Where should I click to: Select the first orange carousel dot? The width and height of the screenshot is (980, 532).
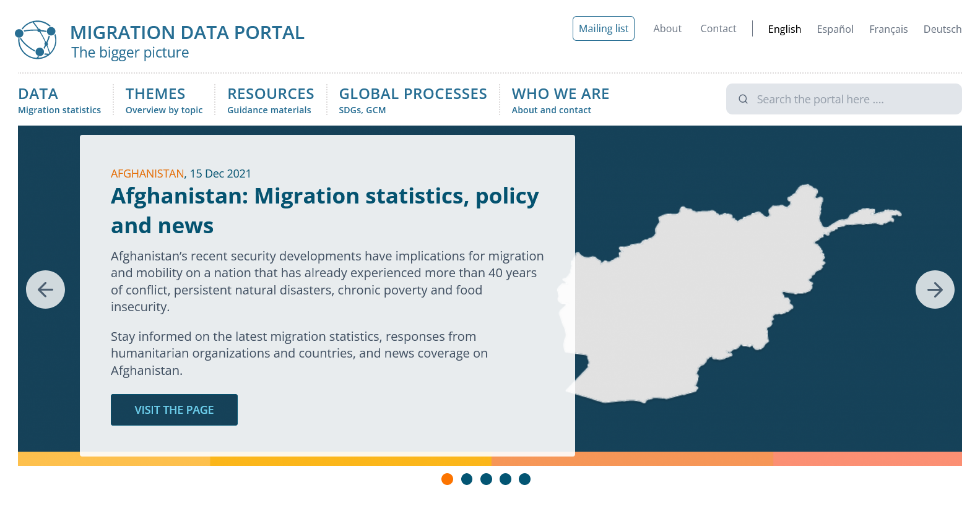(x=447, y=479)
